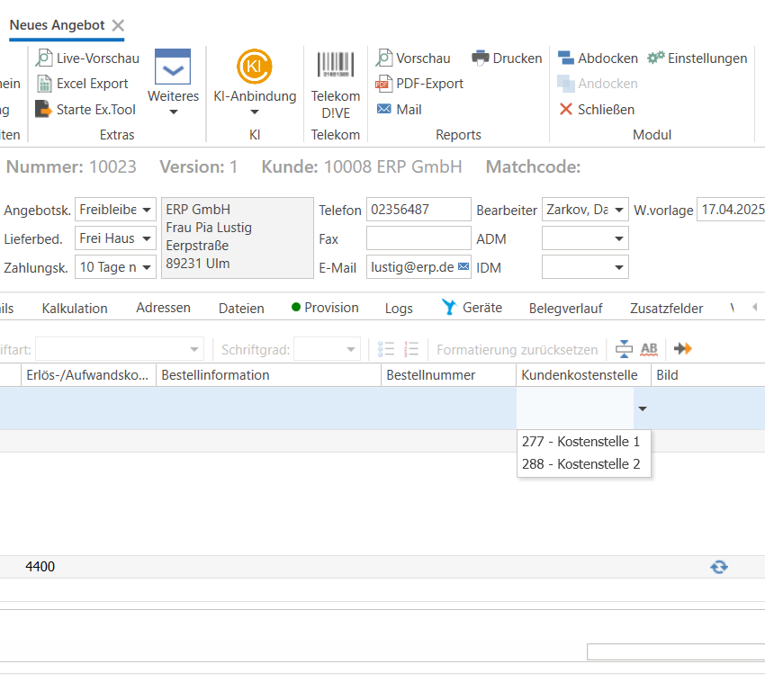
Task: Click Schließen to close module
Action: (x=596, y=110)
